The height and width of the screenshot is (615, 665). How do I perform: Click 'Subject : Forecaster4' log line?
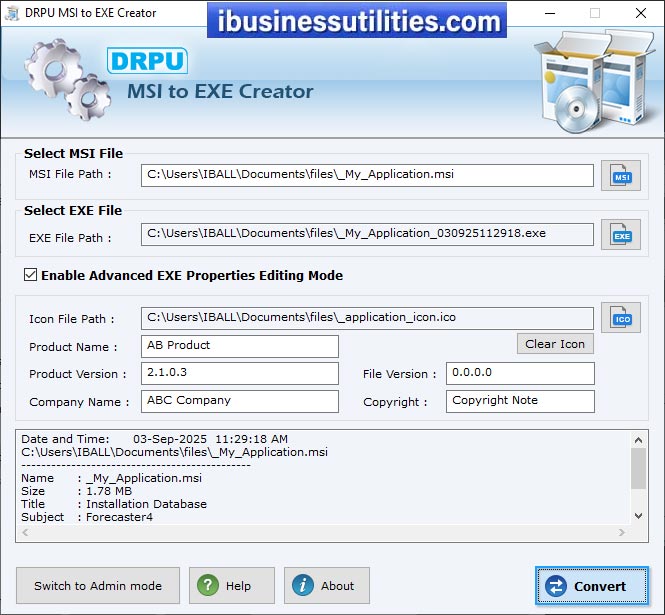(x=87, y=517)
